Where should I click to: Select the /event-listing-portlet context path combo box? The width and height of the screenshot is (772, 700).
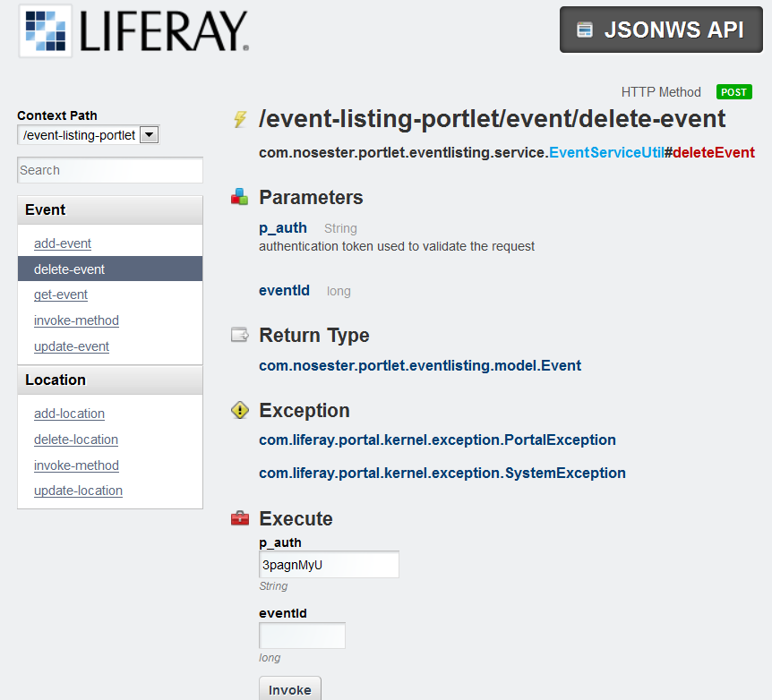[x=88, y=135]
